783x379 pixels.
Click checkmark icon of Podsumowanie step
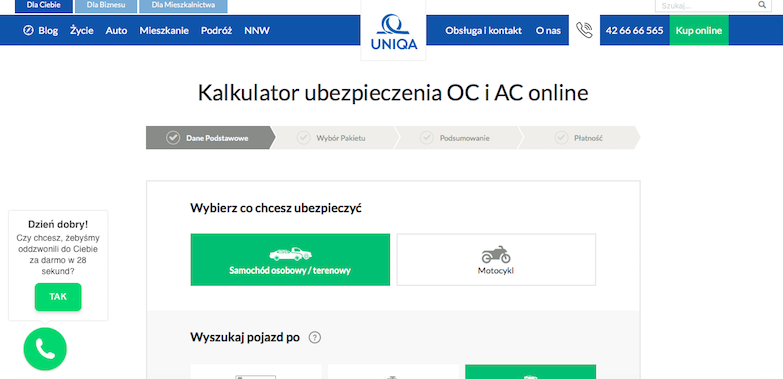(x=427, y=138)
